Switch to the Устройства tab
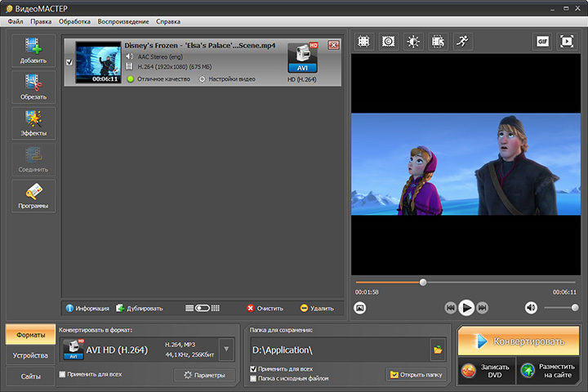588x392 pixels. pyautogui.click(x=30, y=355)
